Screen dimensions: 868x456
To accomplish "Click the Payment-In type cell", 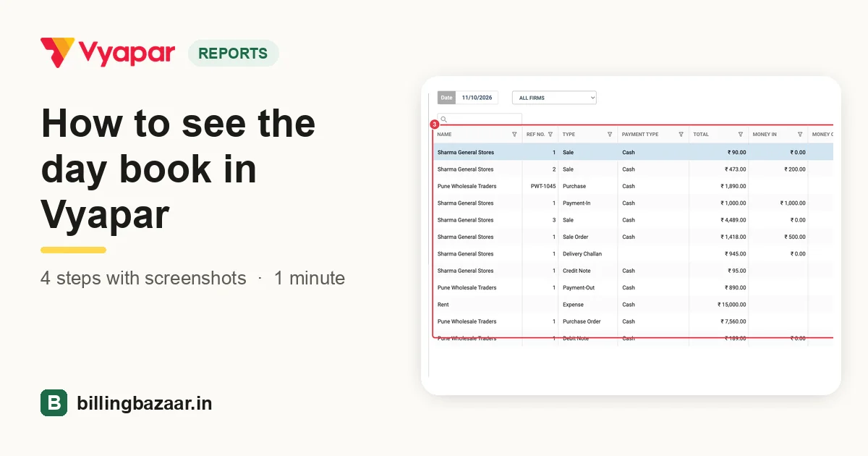I will [576, 203].
